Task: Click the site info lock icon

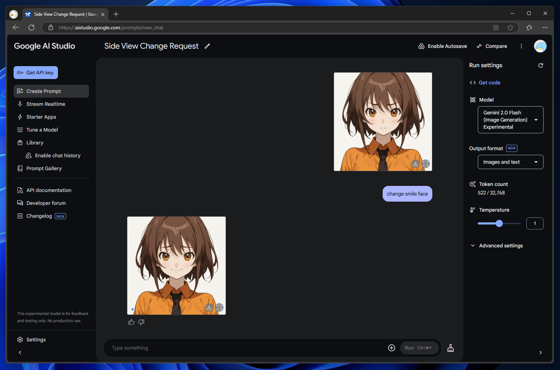Action: point(51,28)
